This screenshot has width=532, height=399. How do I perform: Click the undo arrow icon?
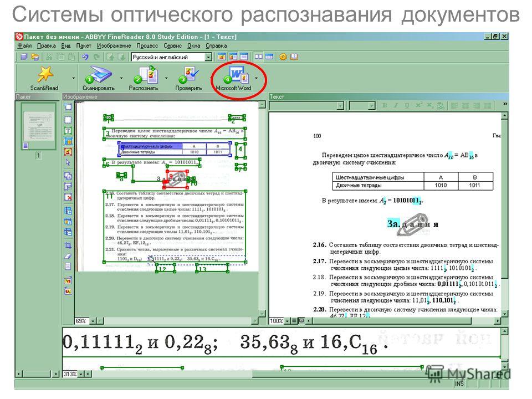tap(85, 57)
